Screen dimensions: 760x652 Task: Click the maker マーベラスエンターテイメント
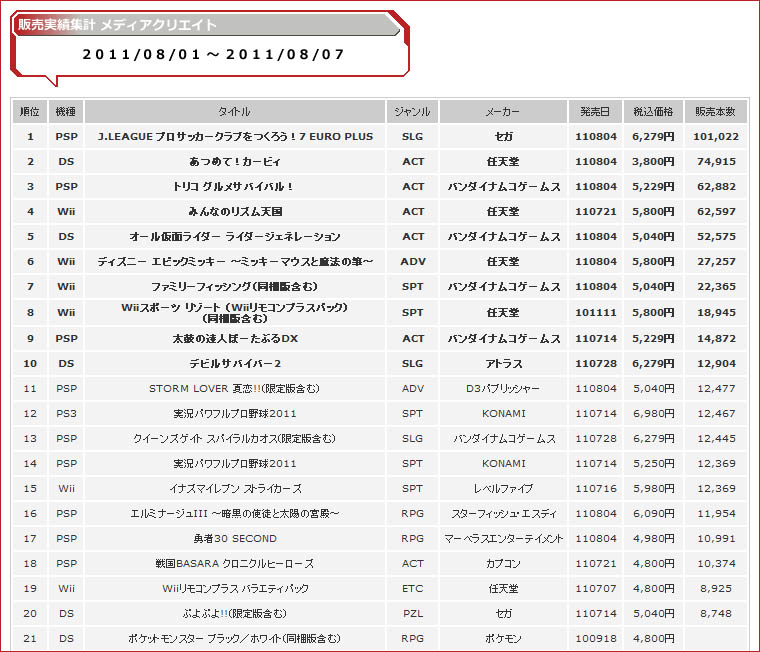[x=504, y=539]
